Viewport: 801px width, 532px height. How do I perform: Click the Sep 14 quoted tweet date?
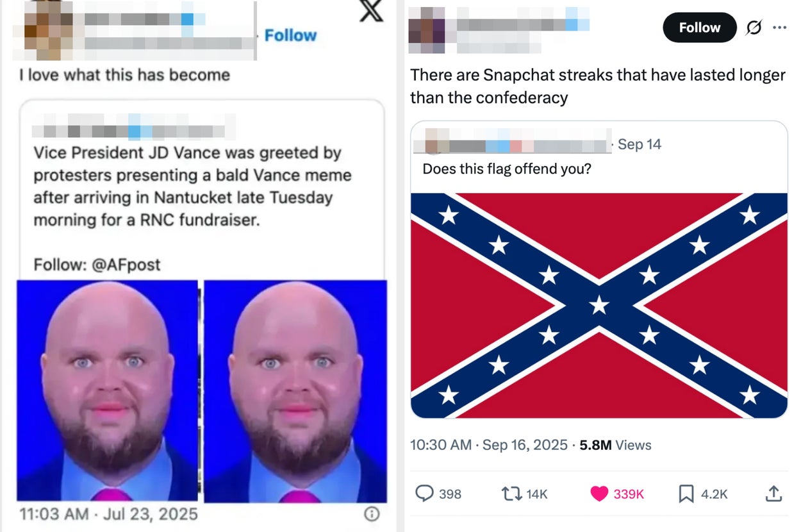click(x=639, y=144)
